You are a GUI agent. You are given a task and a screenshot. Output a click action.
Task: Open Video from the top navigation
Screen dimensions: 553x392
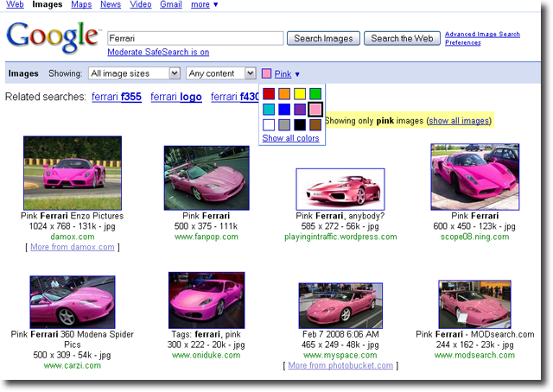[x=141, y=4]
